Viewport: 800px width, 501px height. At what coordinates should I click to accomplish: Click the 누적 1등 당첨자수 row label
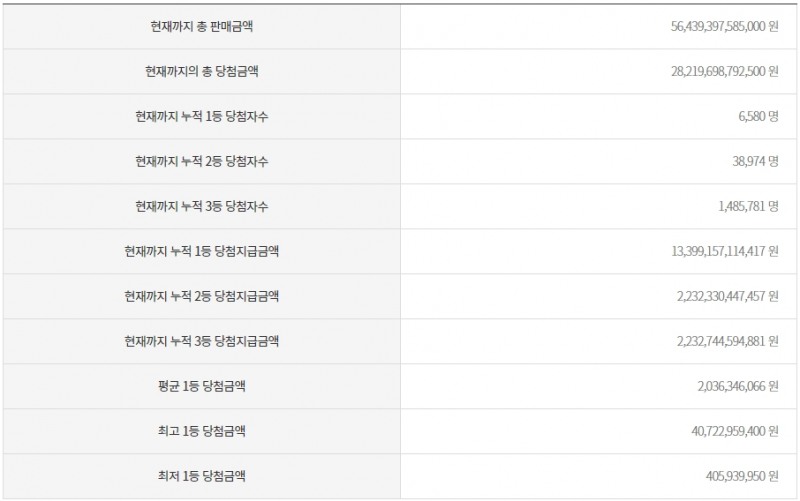point(201,116)
